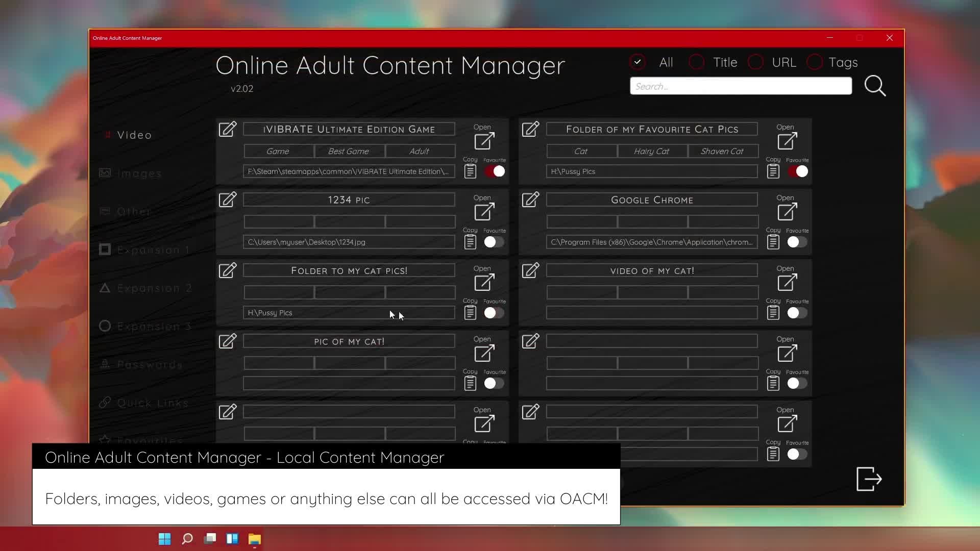Image resolution: width=980 pixels, height=551 pixels.
Task: Click the Best Game tag button
Action: point(349,151)
